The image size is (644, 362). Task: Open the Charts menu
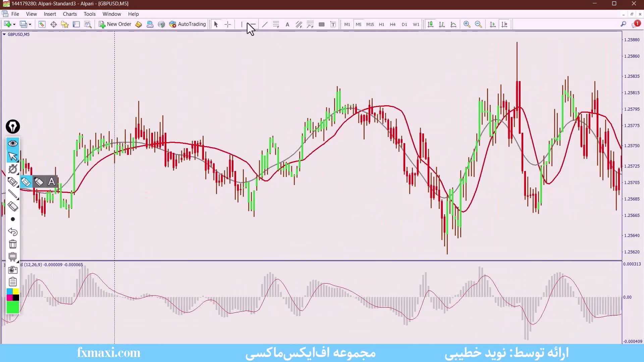(70, 14)
